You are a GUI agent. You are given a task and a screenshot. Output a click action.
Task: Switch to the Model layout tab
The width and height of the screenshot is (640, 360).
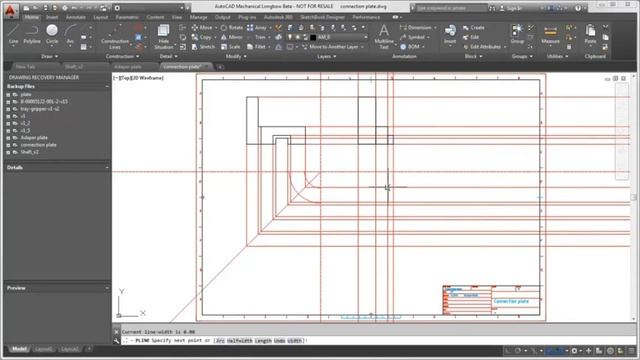(19, 349)
